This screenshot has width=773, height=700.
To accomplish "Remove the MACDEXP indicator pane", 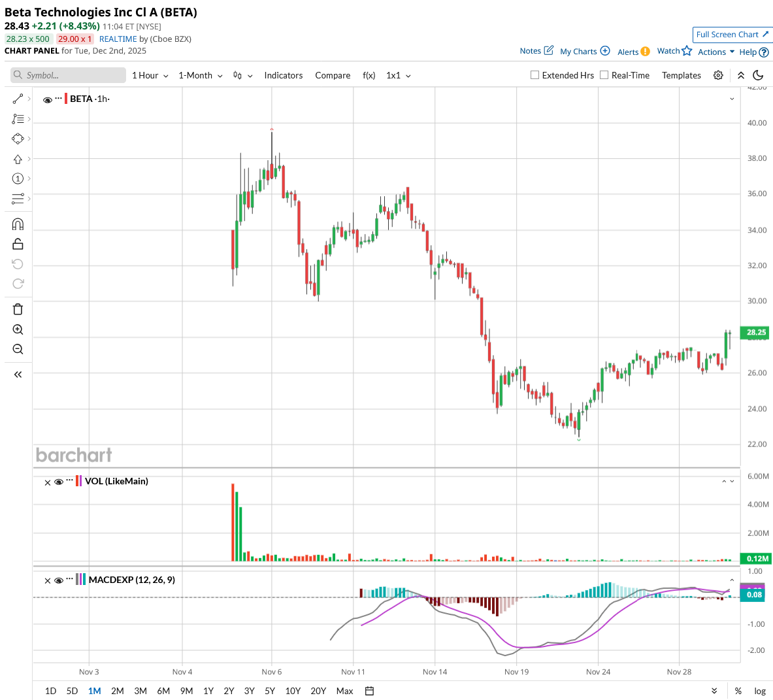I will tap(47, 580).
